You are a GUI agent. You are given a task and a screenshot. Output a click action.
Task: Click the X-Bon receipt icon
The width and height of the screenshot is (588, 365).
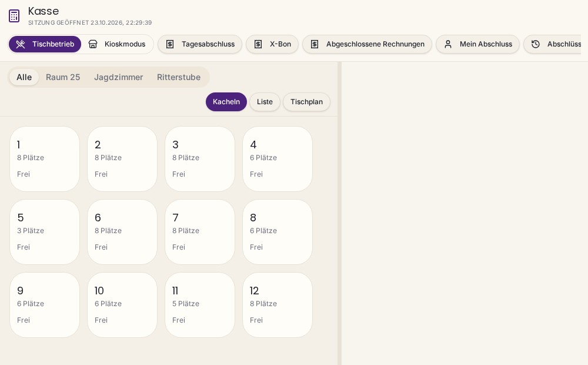(258, 44)
